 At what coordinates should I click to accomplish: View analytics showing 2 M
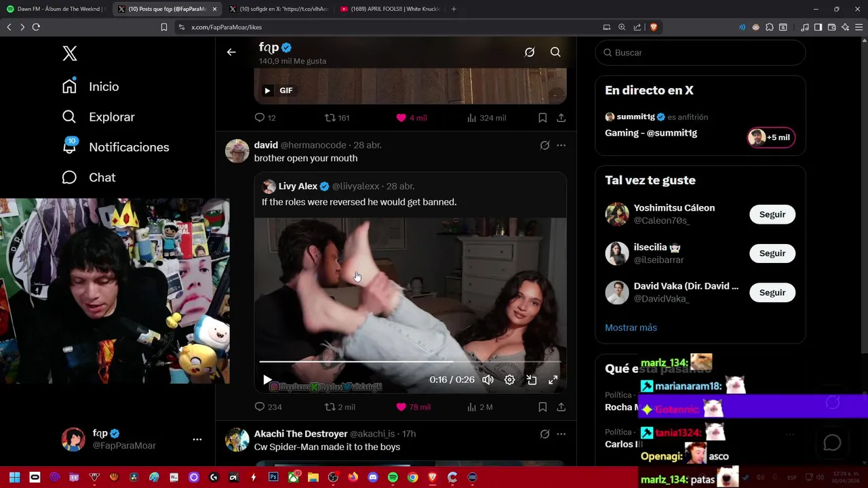pos(479,407)
